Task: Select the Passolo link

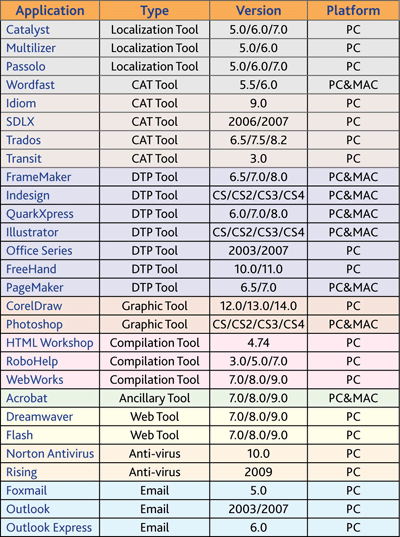Action: point(26,66)
